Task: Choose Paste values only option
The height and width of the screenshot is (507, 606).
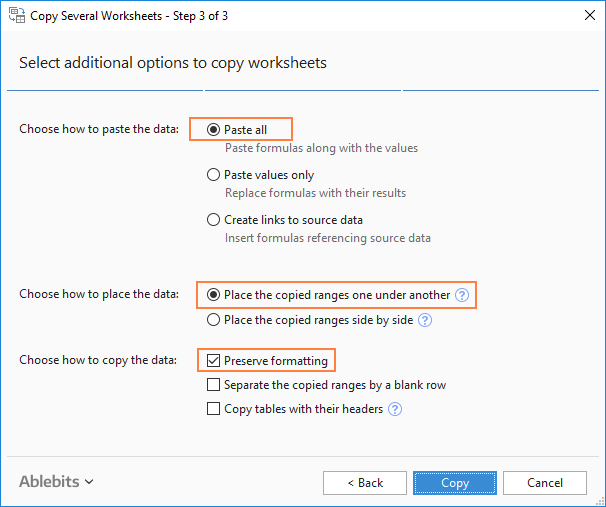Action: [x=213, y=174]
